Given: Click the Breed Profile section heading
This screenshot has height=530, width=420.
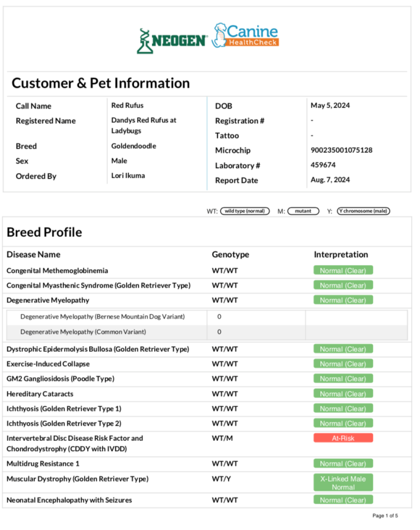Looking at the screenshot, I should (44, 232).
